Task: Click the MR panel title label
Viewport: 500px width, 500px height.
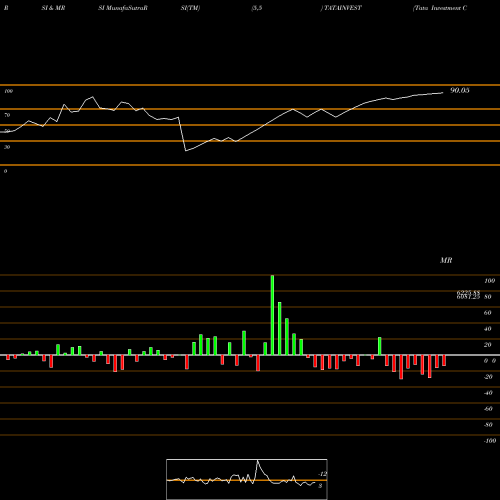Action: pyautogui.click(x=446, y=260)
